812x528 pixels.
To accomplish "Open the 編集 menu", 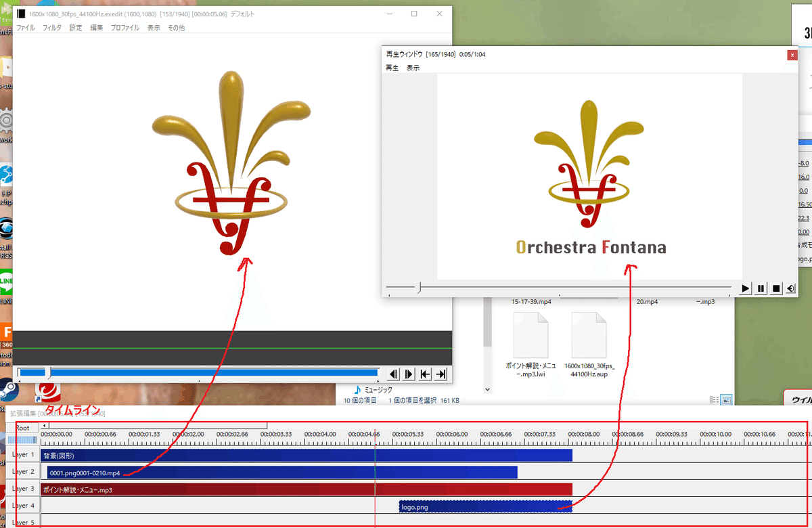I will pyautogui.click(x=97, y=28).
